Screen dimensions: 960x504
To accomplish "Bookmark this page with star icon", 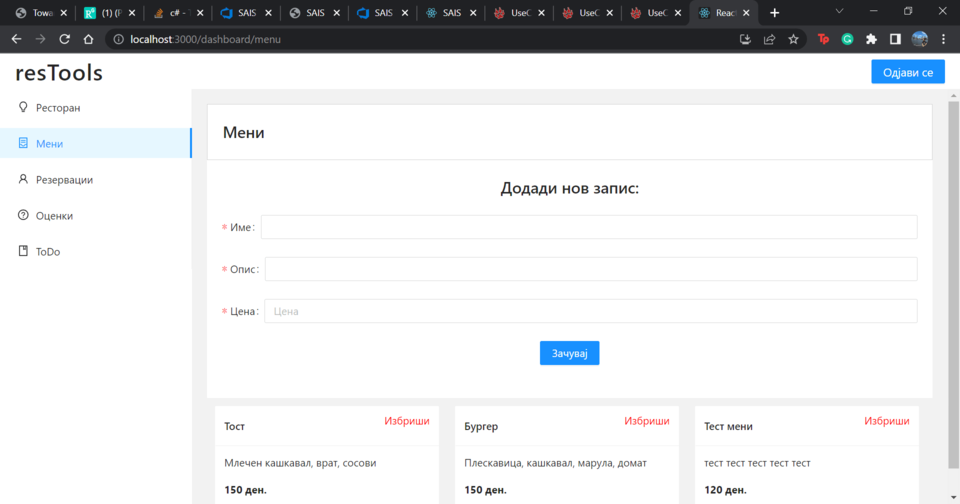I will (794, 39).
